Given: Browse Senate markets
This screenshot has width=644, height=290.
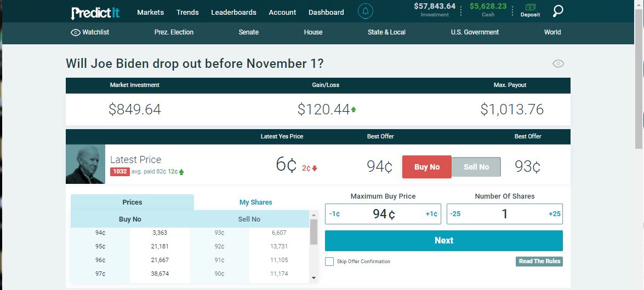Looking at the screenshot, I should (248, 32).
